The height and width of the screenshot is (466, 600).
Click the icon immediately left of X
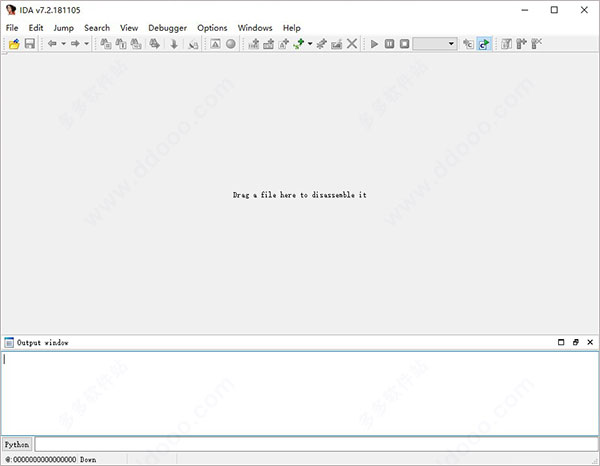pyautogui.click(x=337, y=44)
